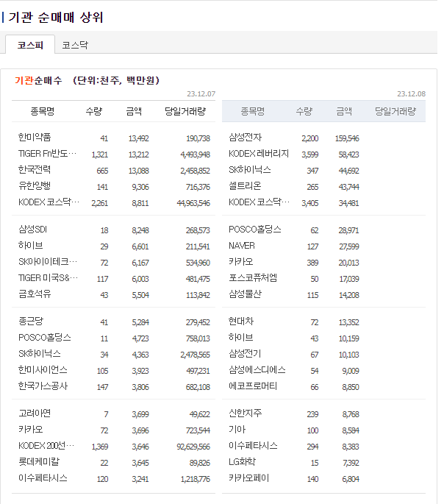The width and height of the screenshot is (444, 504).
Task: Open 삼성전기 stock link
Action: pos(245,354)
